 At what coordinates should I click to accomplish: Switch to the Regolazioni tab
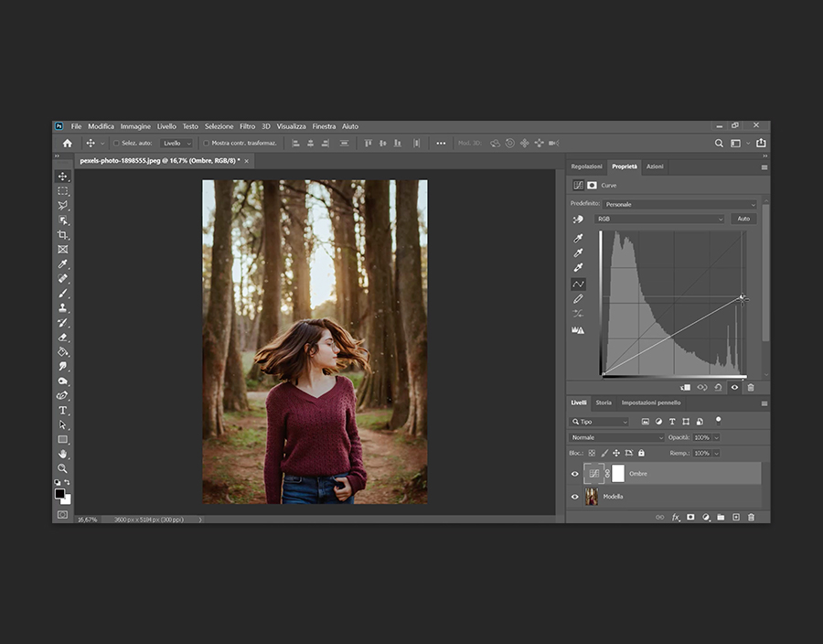(586, 166)
